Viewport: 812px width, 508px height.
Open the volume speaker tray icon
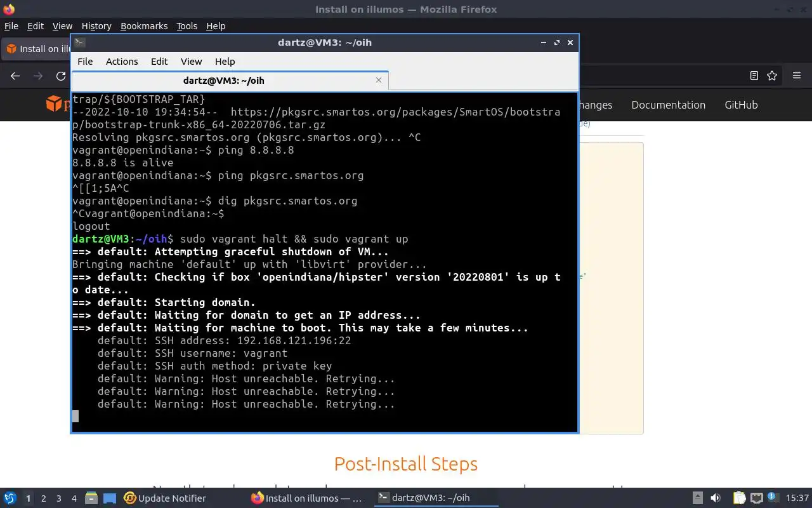pos(716,498)
